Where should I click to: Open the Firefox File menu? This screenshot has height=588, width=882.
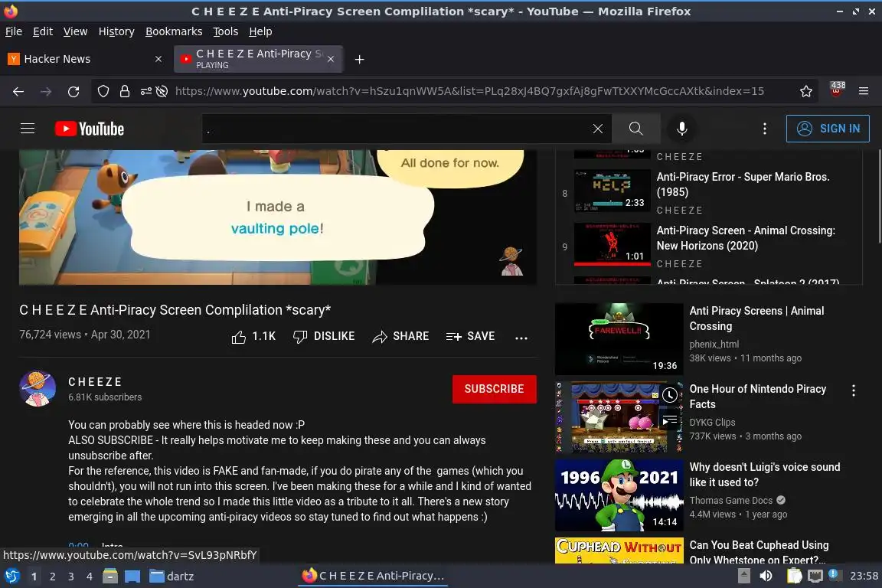point(14,31)
